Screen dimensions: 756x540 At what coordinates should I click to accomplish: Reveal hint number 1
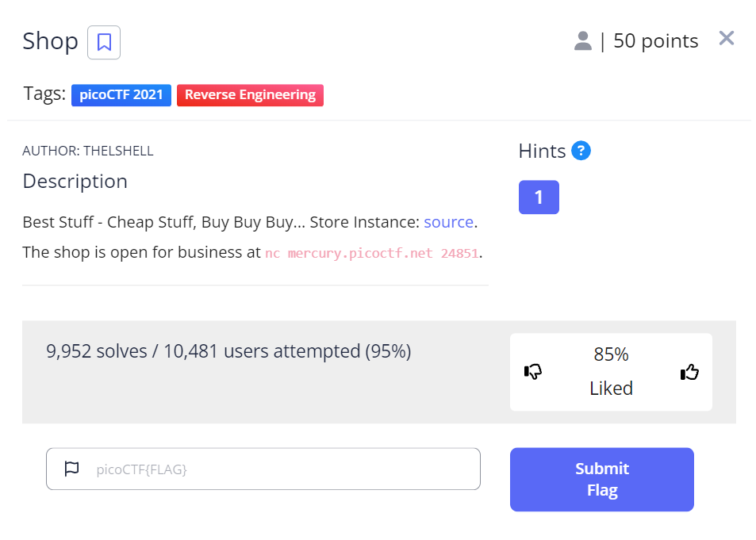tap(539, 197)
